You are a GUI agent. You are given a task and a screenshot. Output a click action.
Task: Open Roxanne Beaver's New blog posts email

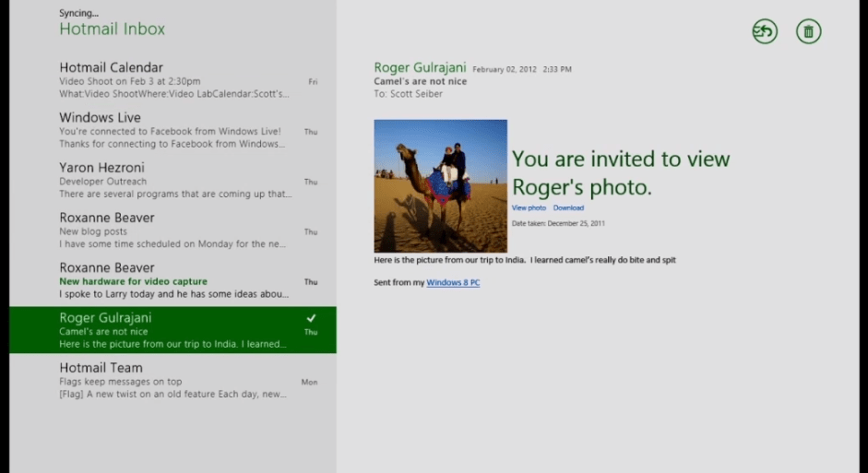tap(172, 231)
